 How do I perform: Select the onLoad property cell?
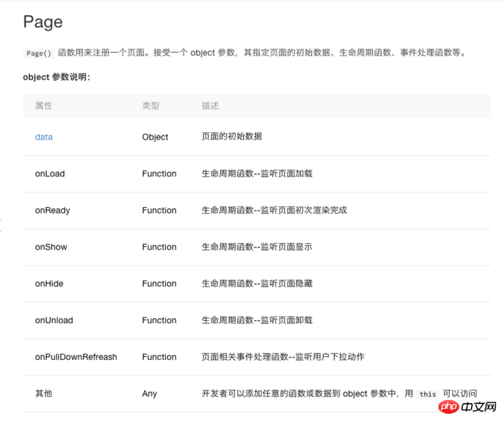(x=50, y=173)
